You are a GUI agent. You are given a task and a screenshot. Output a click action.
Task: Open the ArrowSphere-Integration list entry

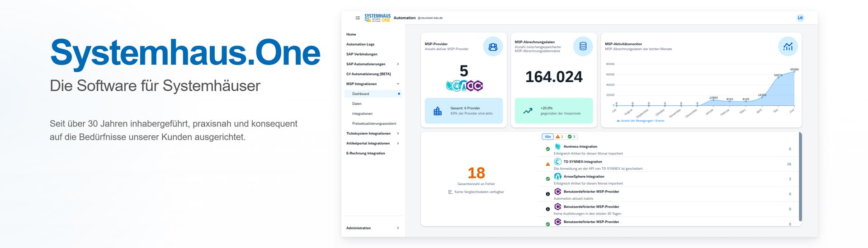(668, 179)
